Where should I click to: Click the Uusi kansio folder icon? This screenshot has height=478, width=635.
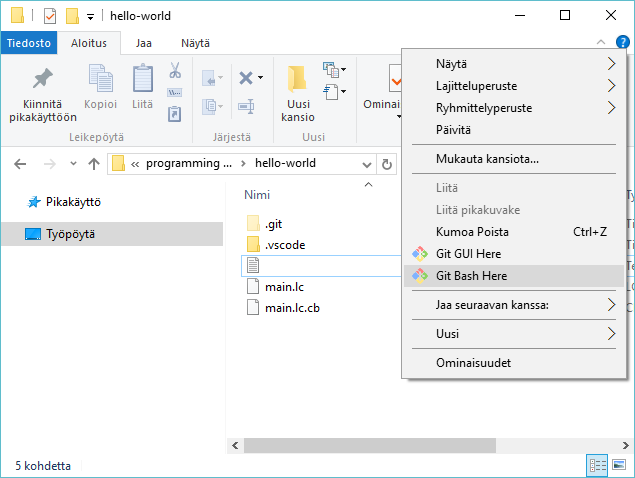point(297,79)
